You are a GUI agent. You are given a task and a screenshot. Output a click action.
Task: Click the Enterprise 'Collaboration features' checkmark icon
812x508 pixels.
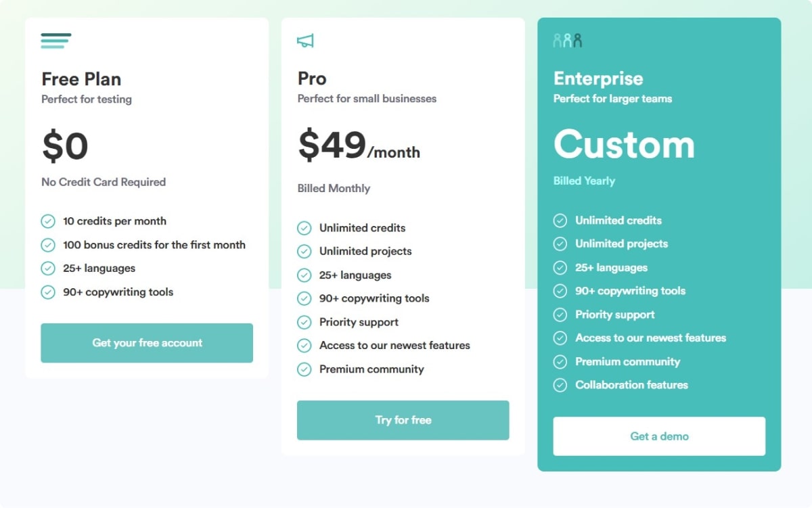560,385
